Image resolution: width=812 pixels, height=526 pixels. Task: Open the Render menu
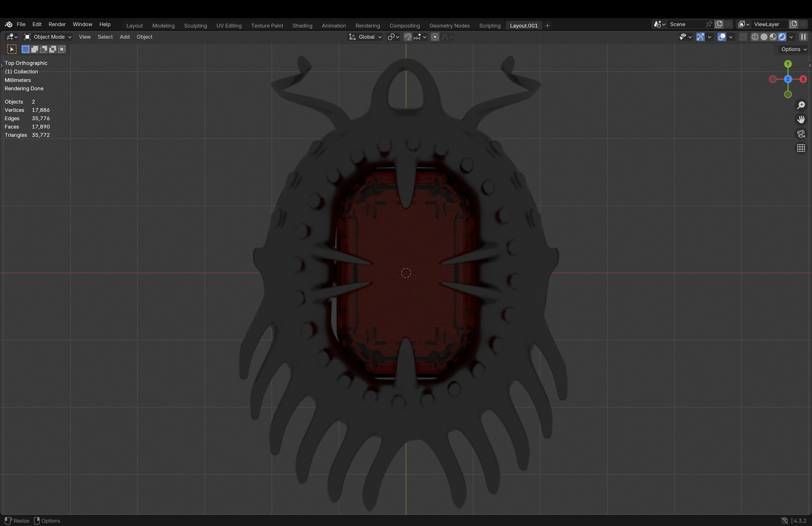(57, 24)
